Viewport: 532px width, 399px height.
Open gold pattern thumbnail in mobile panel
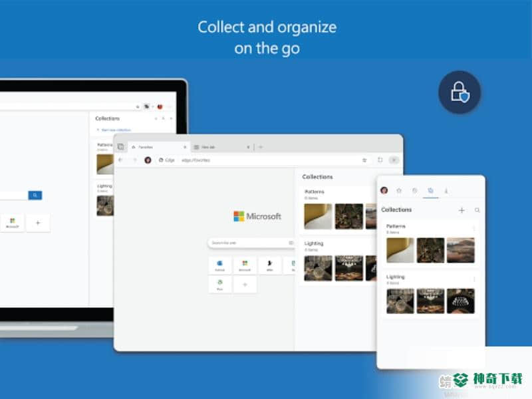(400, 251)
